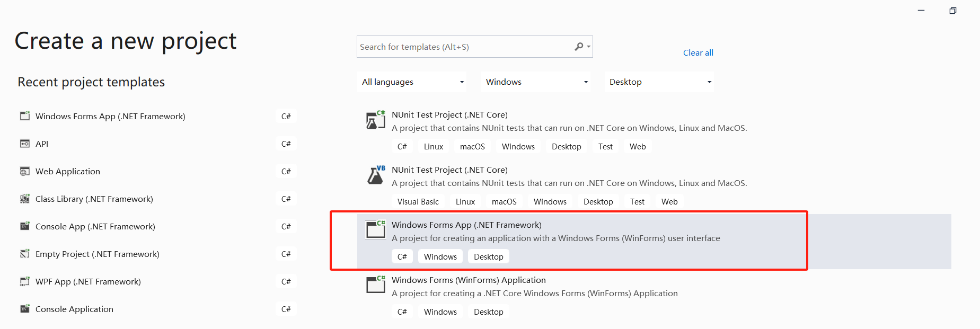Click the Empty Project (.NET Framework) icon
980x329 pixels.
[25, 254]
